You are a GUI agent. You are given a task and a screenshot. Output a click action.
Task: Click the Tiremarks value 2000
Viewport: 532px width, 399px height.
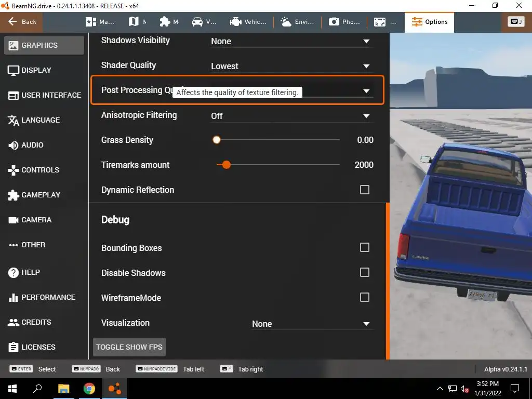[x=364, y=165]
